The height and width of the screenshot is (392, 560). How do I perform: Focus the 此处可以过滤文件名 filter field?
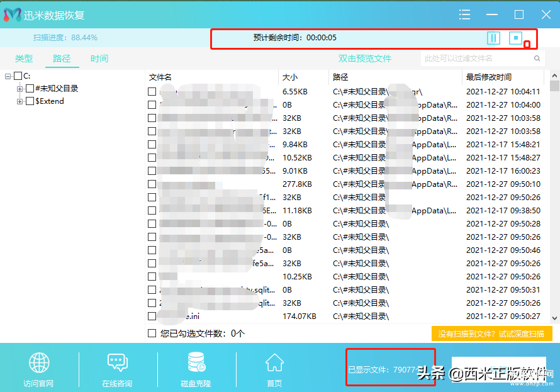[x=483, y=58]
